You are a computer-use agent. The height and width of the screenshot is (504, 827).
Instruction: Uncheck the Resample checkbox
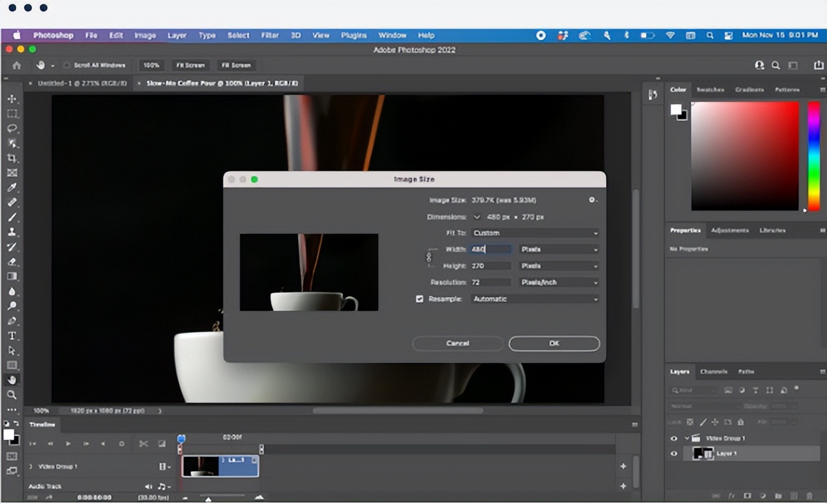pos(419,299)
